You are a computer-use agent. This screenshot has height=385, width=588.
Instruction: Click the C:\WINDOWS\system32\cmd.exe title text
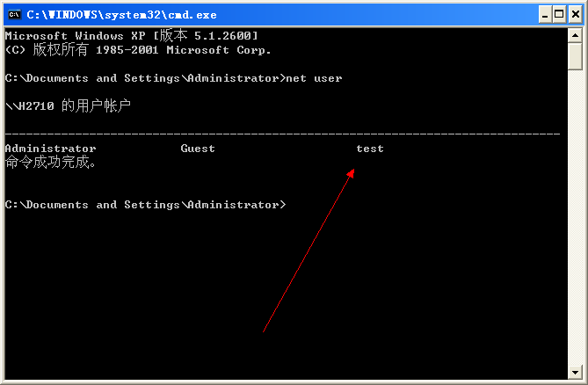pos(121,15)
